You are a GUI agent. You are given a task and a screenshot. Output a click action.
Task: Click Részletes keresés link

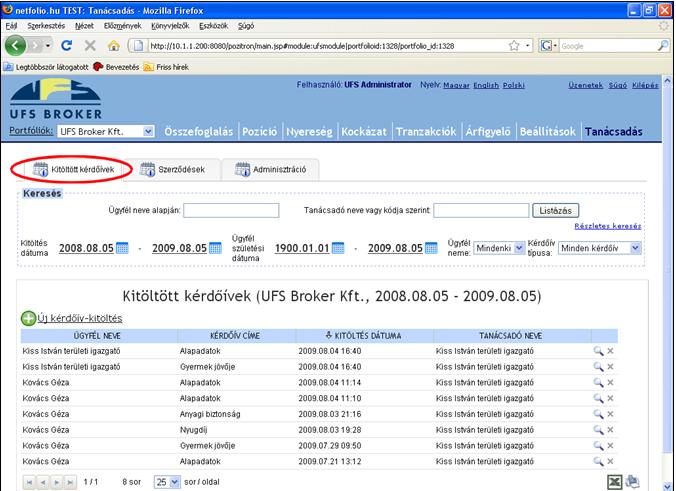[607, 226]
